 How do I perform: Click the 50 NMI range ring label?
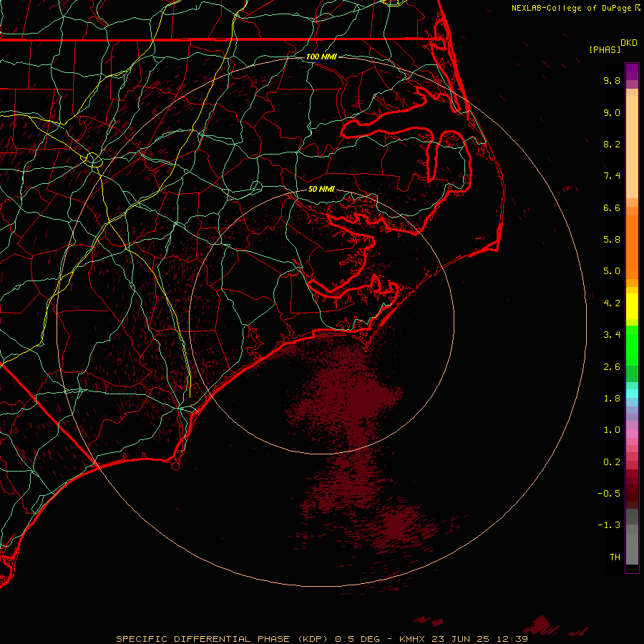pyautogui.click(x=321, y=190)
